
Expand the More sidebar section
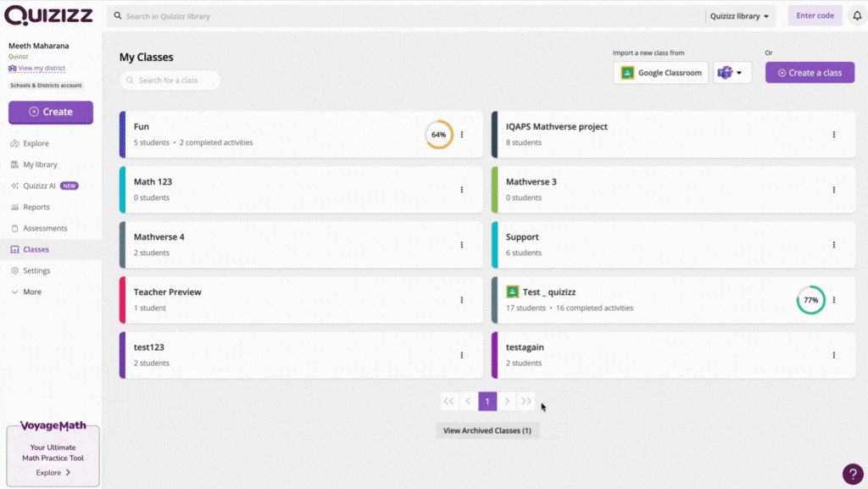point(26,292)
